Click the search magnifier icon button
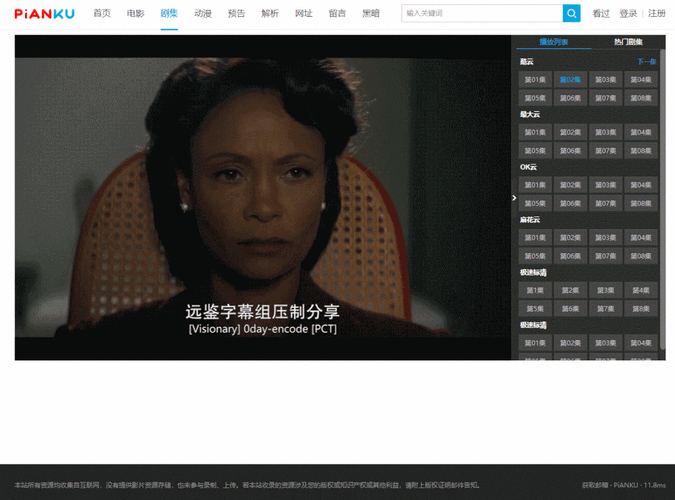Image resolution: width=675 pixels, height=500 pixels. (x=571, y=13)
